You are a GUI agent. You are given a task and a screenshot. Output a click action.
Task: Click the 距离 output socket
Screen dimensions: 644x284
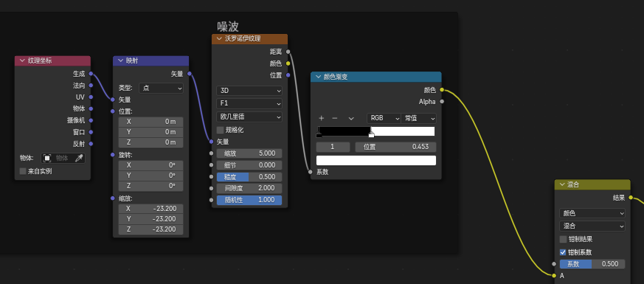tap(288, 52)
